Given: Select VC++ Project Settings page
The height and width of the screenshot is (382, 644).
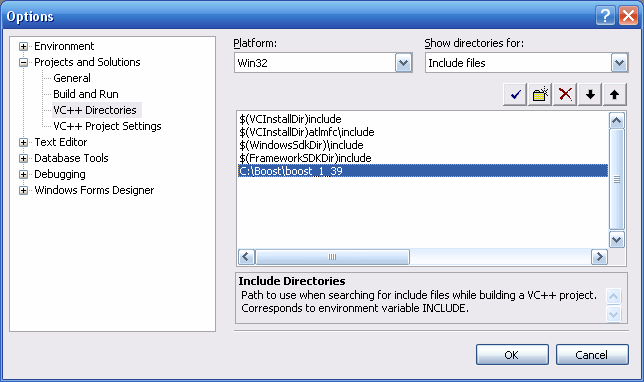Looking at the screenshot, I should tap(107, 126).
